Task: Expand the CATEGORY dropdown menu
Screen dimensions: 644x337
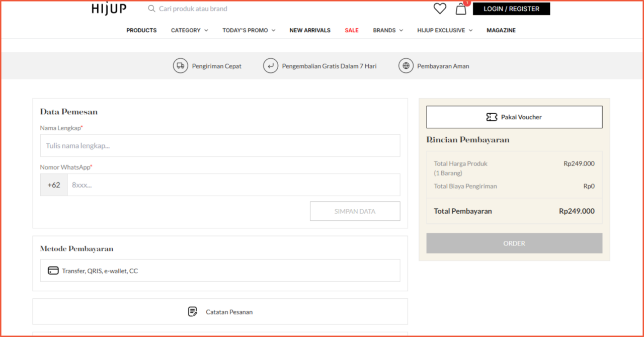Action: pos(189,30)
